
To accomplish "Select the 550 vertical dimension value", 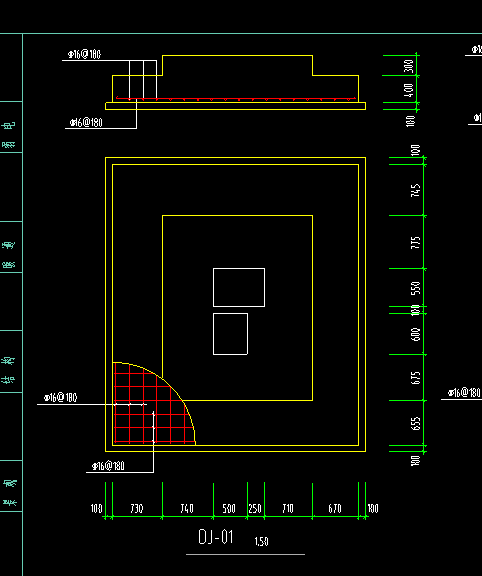I will click(416, 288).
